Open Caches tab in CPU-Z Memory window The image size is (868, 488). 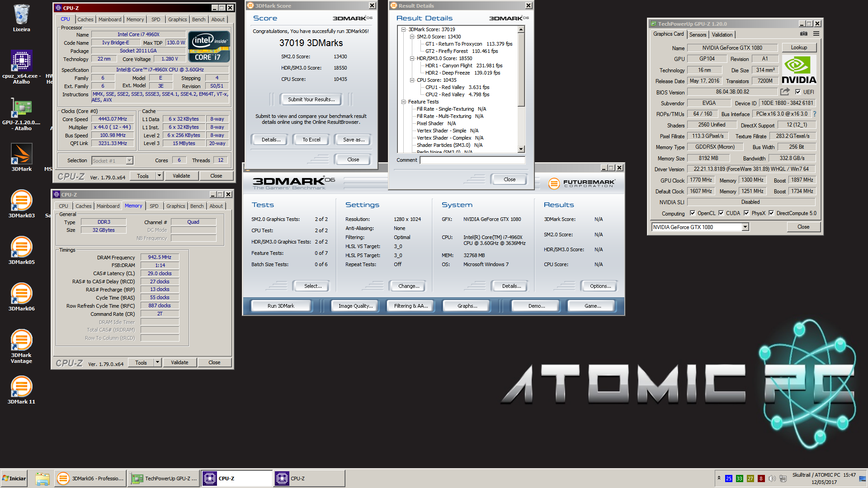click(83, 206)
